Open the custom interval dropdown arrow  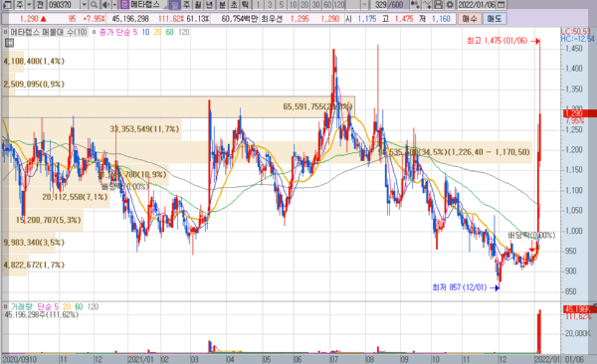click(x=365, y=5)
